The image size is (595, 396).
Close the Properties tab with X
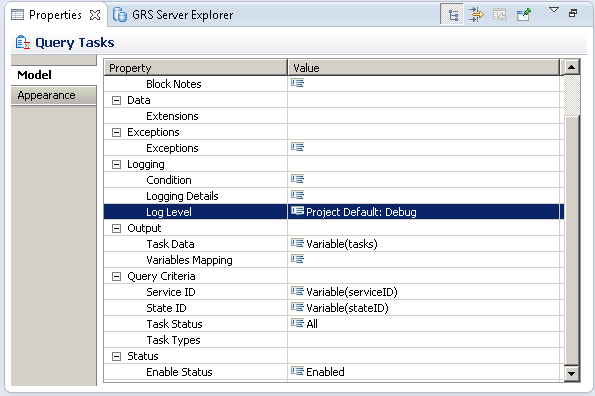[x=94, y=15]
